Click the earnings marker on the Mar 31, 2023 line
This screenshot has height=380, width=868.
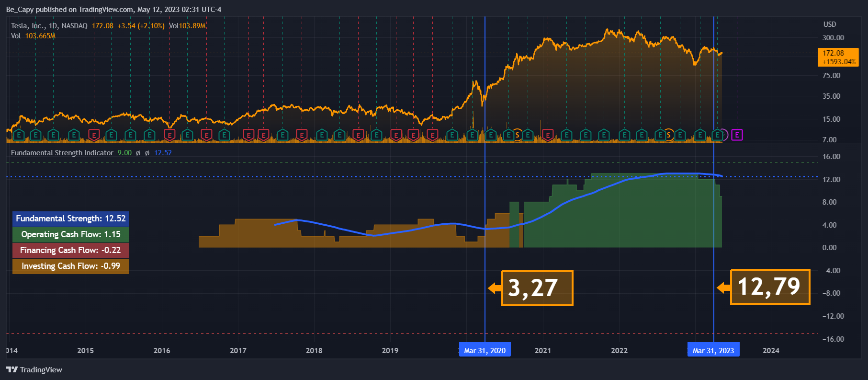pos(717,135)
